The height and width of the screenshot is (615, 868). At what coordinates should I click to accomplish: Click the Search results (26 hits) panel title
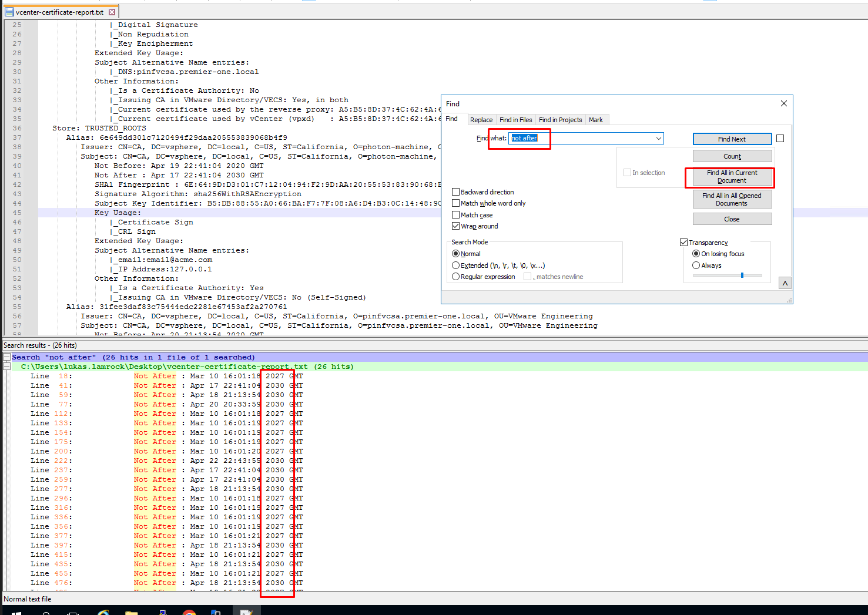point(40,345)
